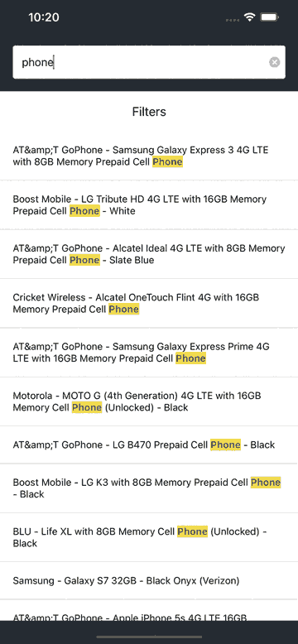Open Apple iPhone 5s 4G LTE result

pos(149,610)
